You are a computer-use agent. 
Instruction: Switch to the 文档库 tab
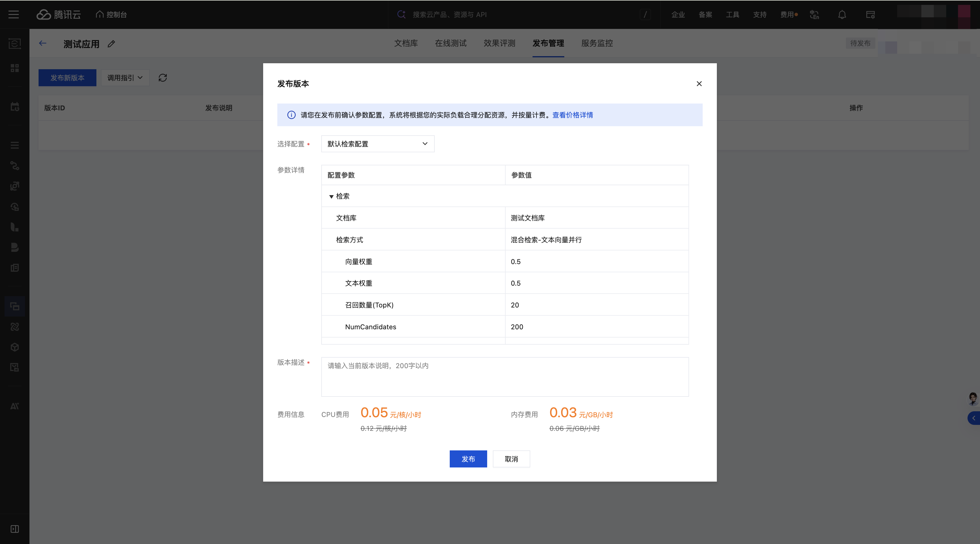(x=406, y=43)
